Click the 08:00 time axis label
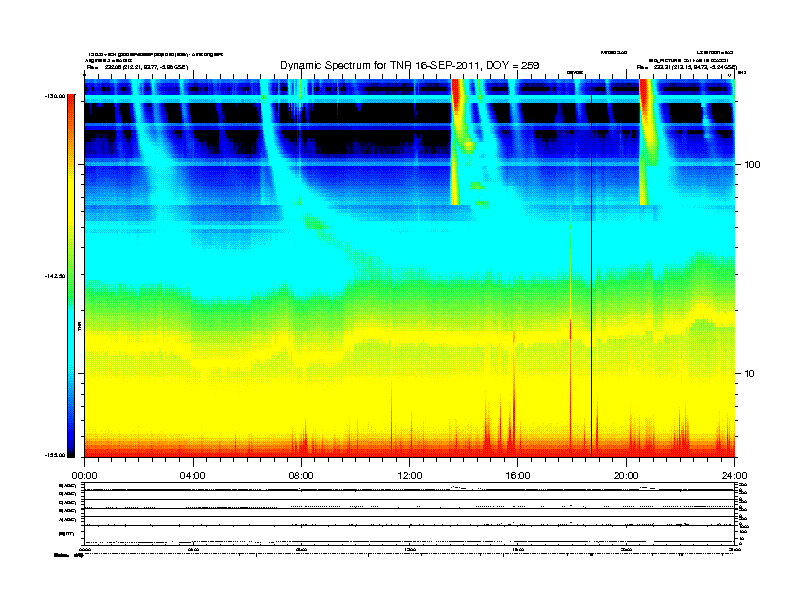 coord(301,476)
